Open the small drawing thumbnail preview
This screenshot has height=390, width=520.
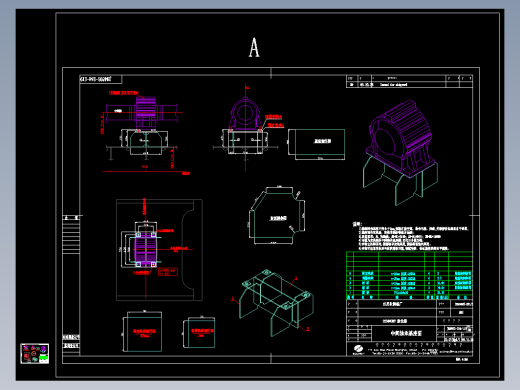pyautogui.click(x=35, y=353)
